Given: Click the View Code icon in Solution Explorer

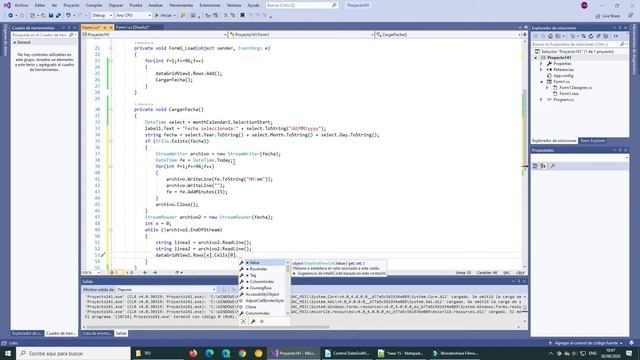Looking at the screenshot, I should [x=616, y=36].
